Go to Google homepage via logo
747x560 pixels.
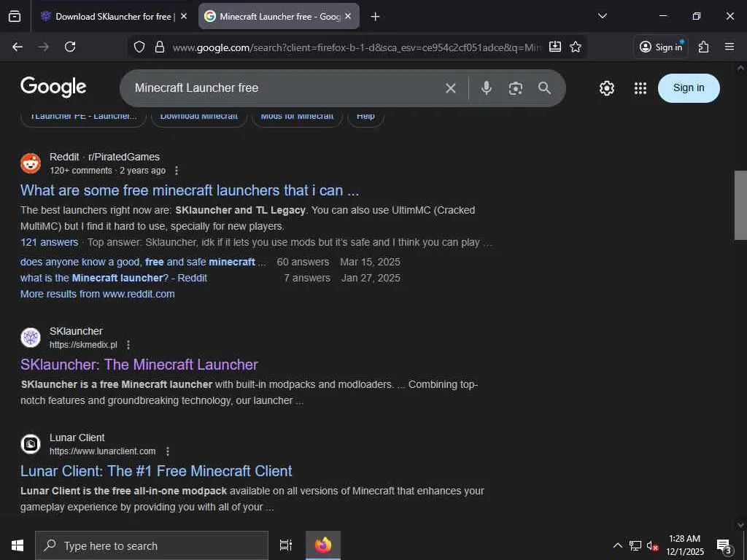(x=53, y=87)
